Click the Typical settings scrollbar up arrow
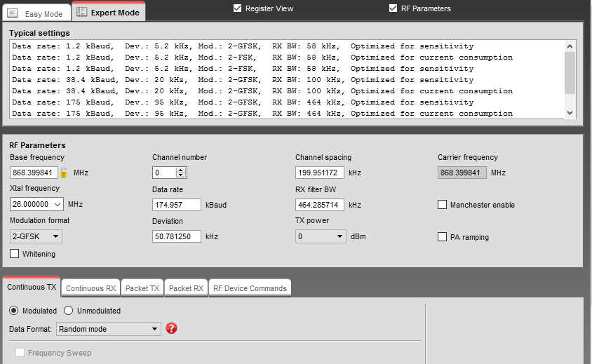The width and height of the screenshot is (592, 364). click(x=570, y=46)
